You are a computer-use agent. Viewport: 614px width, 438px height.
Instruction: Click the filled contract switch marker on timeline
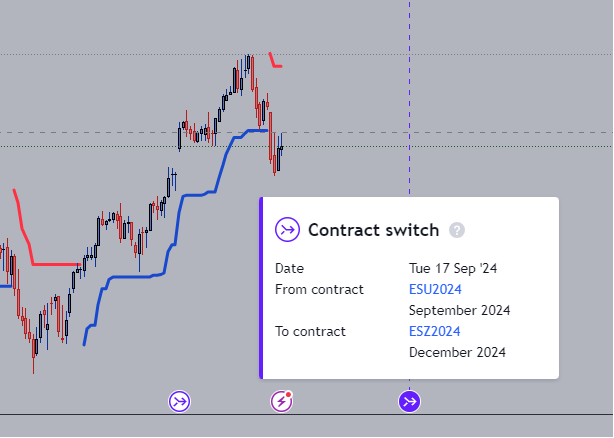(x=410, y=401)
